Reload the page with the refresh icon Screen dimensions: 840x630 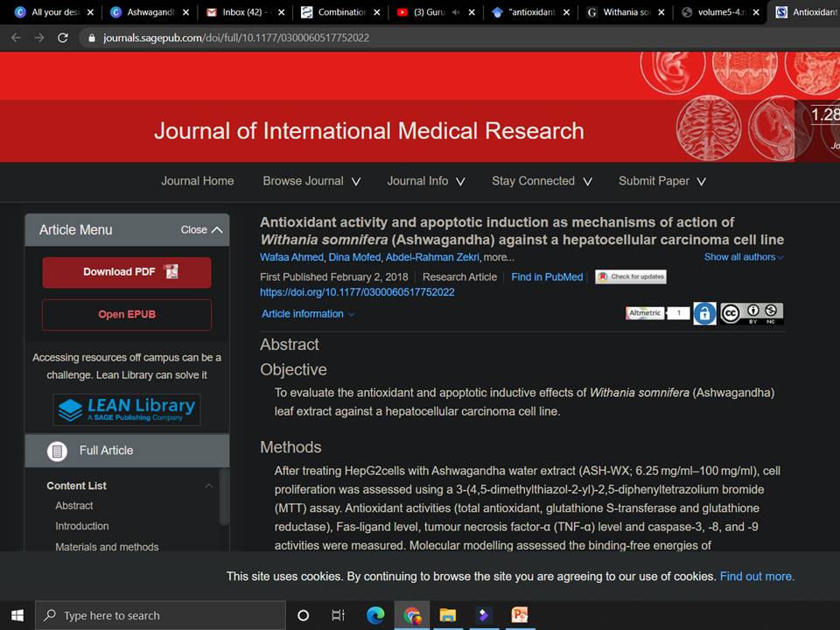click(x=62, y=38)
